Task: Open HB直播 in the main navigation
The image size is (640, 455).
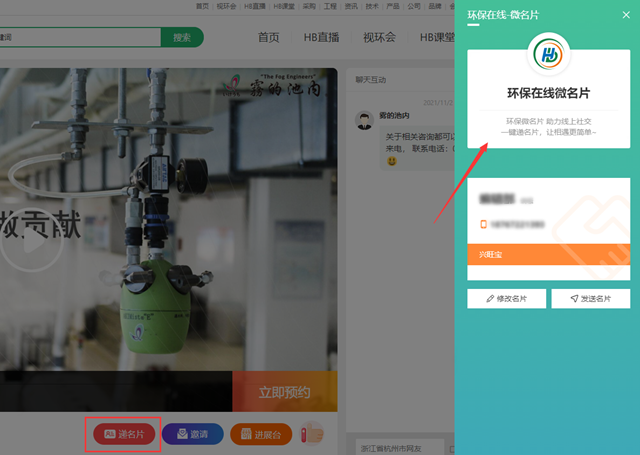Action: [x=321, y=38]
